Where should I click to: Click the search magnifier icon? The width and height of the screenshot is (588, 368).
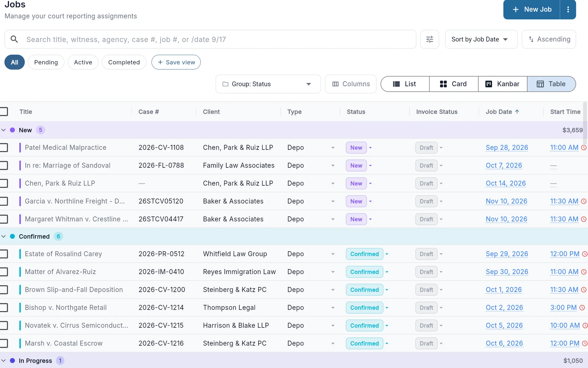pyautogui.click(x=14, y=39)
